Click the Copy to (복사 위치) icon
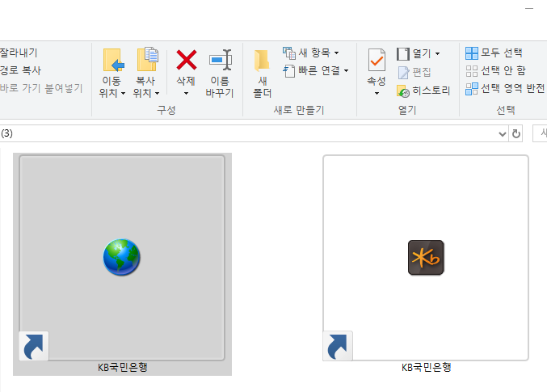This screenshot has height=392, width=547. [147, 59]
